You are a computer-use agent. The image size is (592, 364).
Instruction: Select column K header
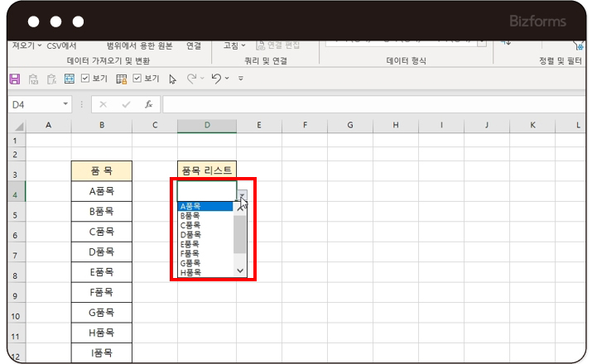click(532, 125)
